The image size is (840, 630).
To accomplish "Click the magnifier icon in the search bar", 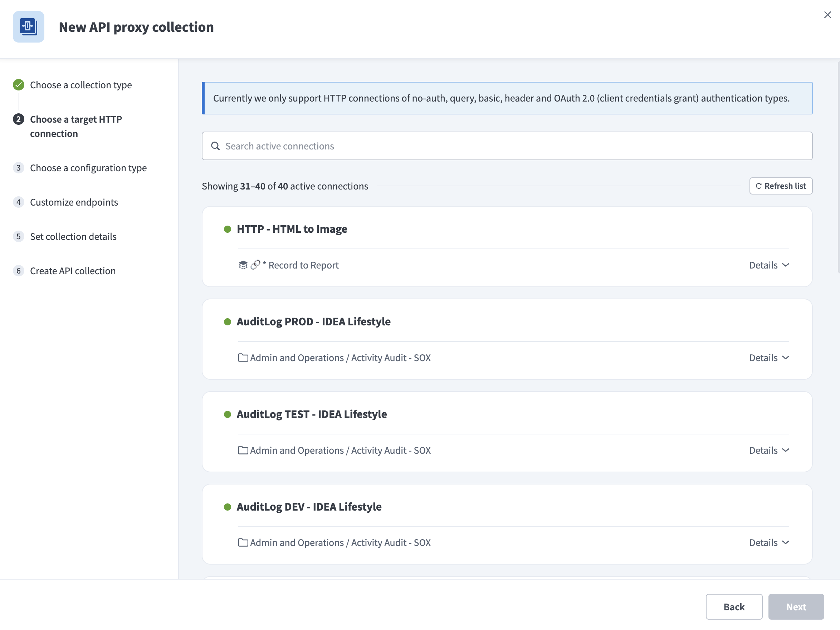I will pos(215,146).
